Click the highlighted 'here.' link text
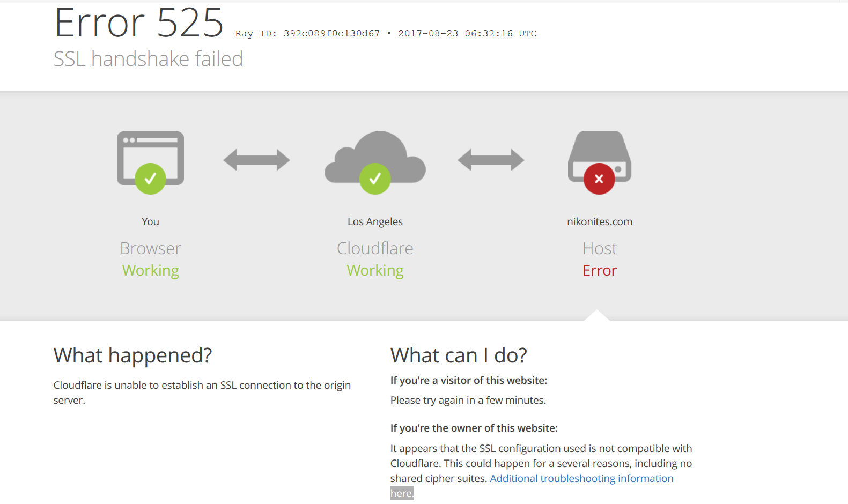The image size is (848, 504). (x=402, y=493)
